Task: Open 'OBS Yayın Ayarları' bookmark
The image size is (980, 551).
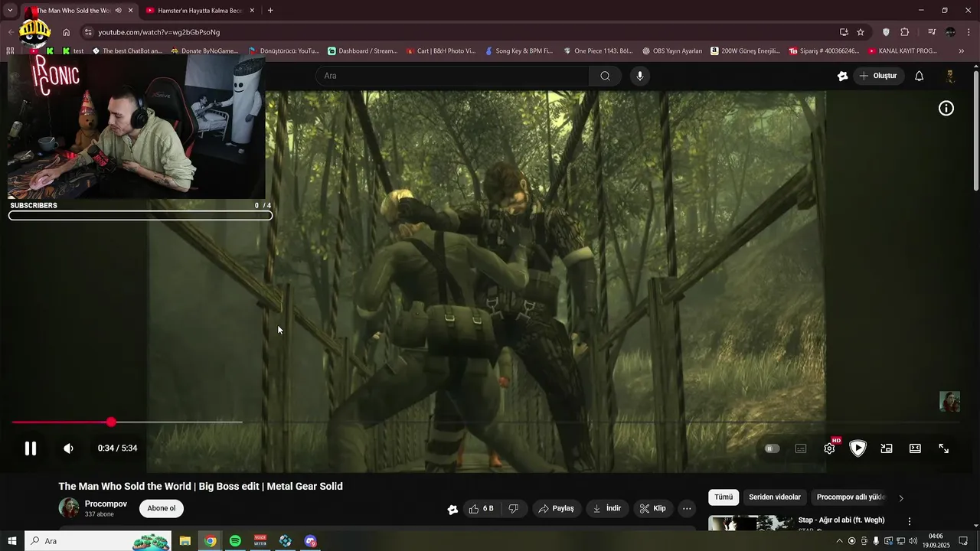Action: tap(671, 51)
